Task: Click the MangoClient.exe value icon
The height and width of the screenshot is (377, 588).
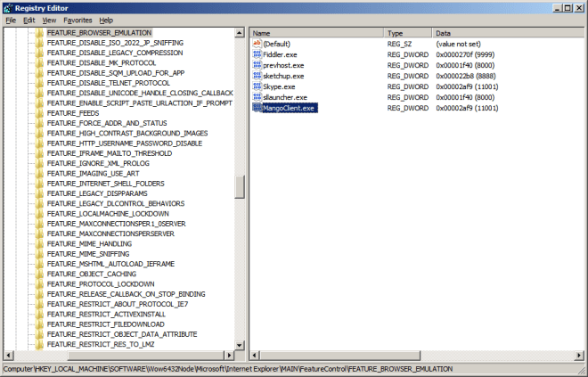Action: click(257, 108)
